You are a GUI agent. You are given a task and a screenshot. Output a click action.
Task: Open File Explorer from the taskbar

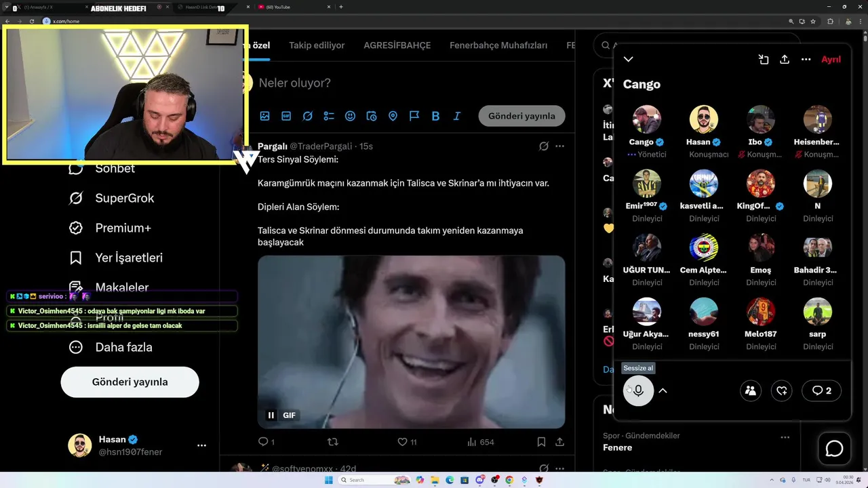coord(435,480)
